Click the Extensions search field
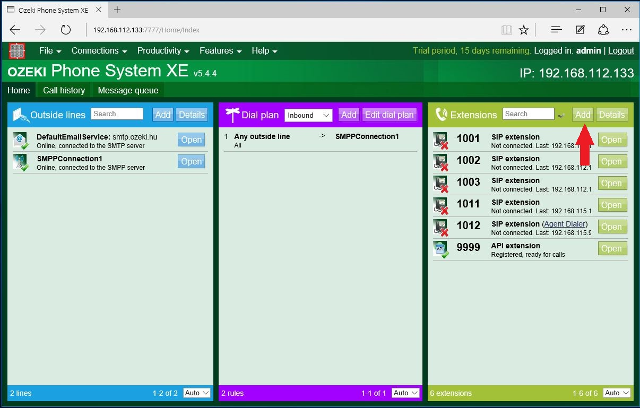Image resolution: width=640 pixels, height=408 pixels. click(x=529, y=114)
